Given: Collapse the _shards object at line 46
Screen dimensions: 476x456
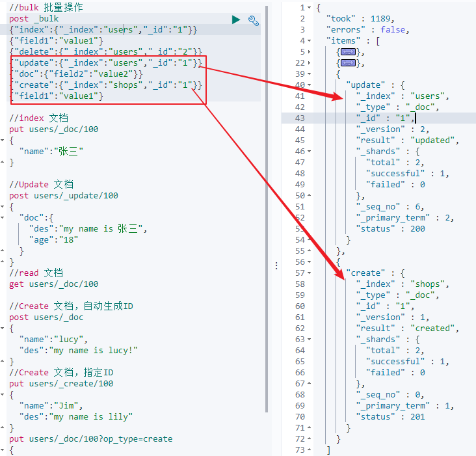Looking at the screenshot, I should (x=309, y=151).
